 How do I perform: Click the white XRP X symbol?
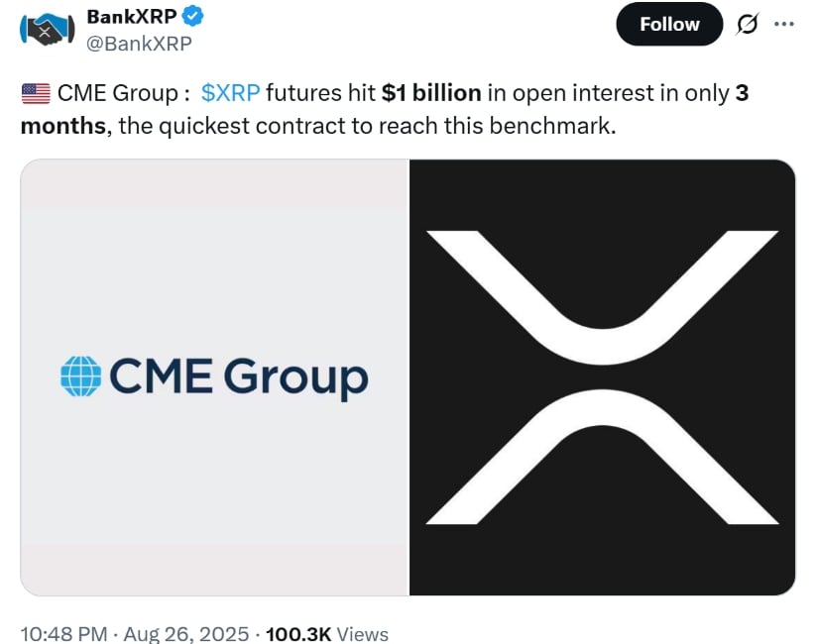(603, 377)
